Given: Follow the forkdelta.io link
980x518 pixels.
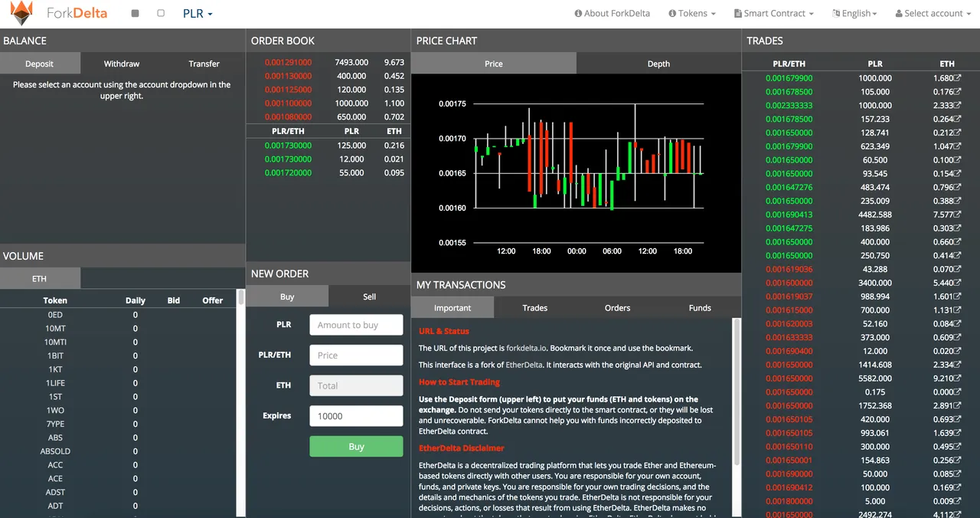Looking at the screenshot, I should click(x=527, y=348).
